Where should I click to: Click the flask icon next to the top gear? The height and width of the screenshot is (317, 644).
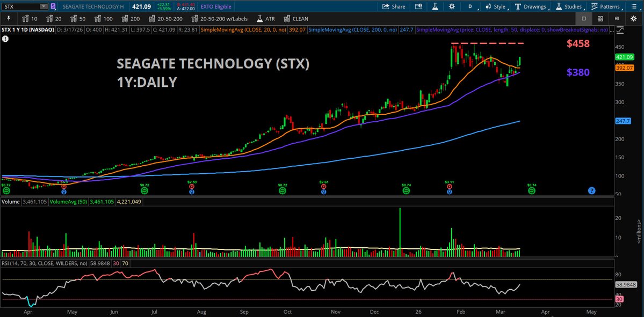click(435, 6)
